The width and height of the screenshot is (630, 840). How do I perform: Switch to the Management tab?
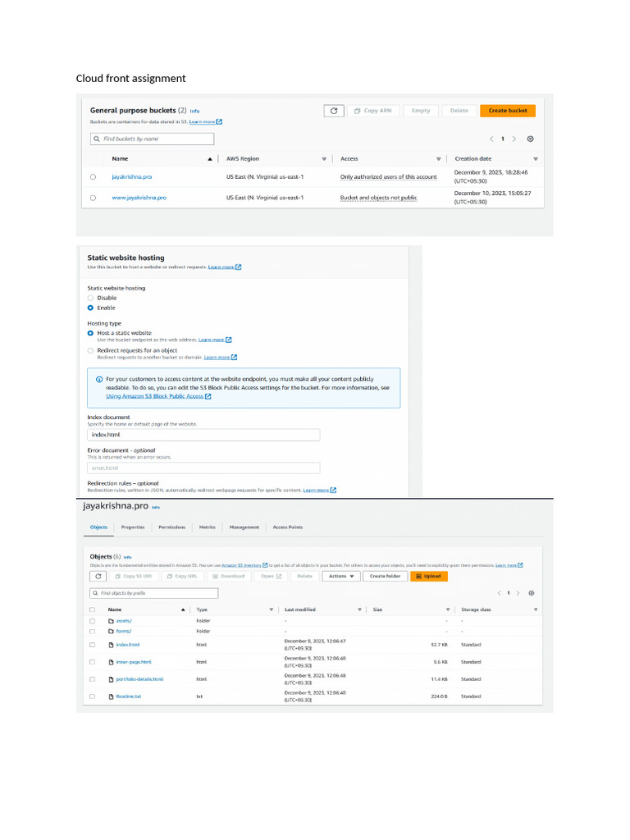coord(244,527)
